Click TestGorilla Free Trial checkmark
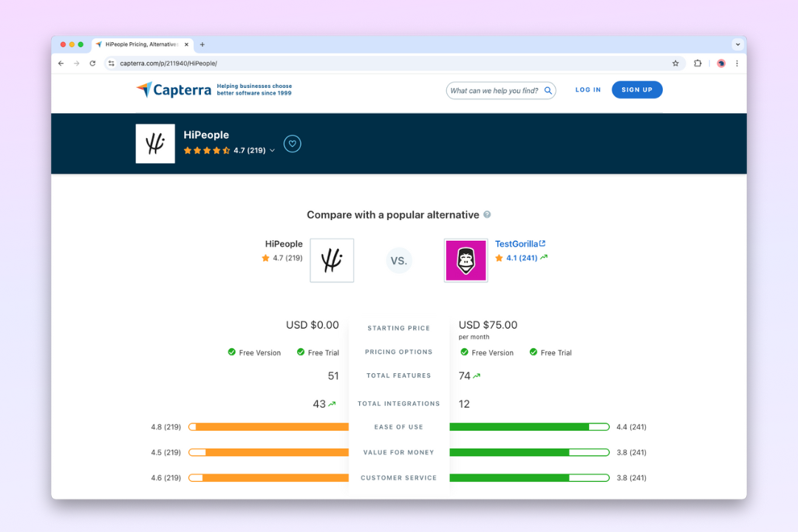 coord(533,352)
